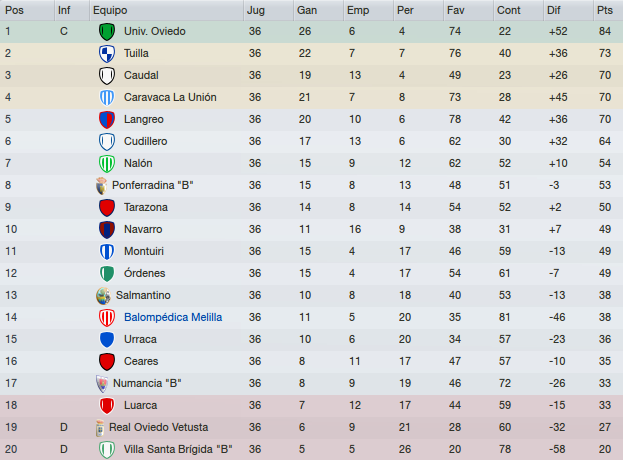Click the Langreo red and blue shield badge
623x460 pixels.
point(106,120)
